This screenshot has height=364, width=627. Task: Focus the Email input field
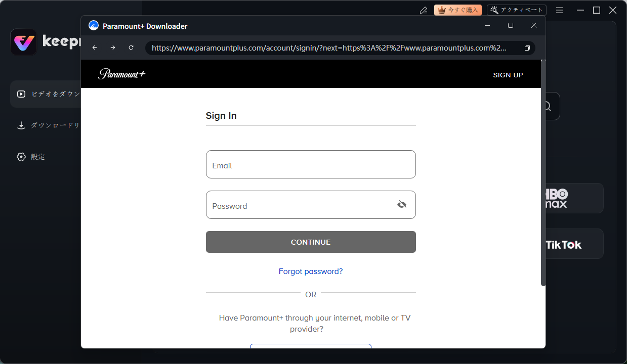(311, 164)
